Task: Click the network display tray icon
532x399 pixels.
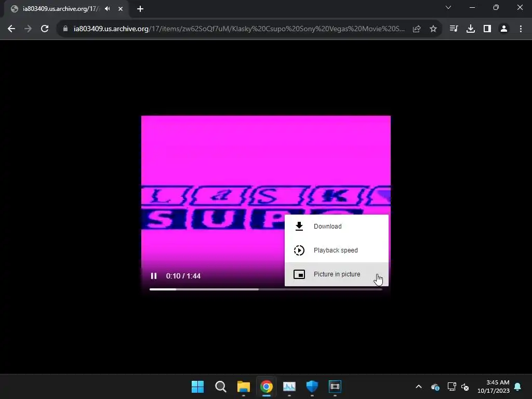Action: [451, 387]
